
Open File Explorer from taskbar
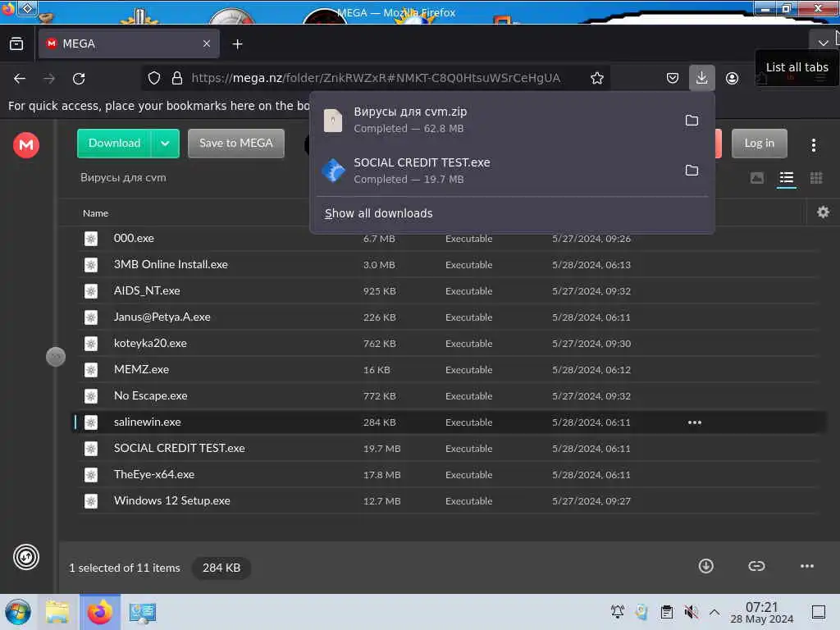click(x=57, y=612)
